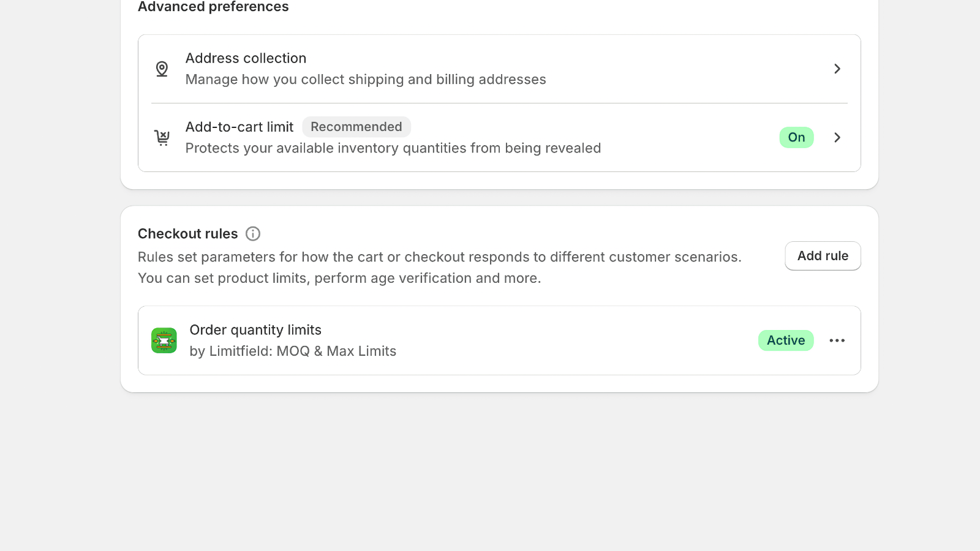The image size is (980, 551).
Task: Click the Address collection location pin icon
Action: point(162,69)
